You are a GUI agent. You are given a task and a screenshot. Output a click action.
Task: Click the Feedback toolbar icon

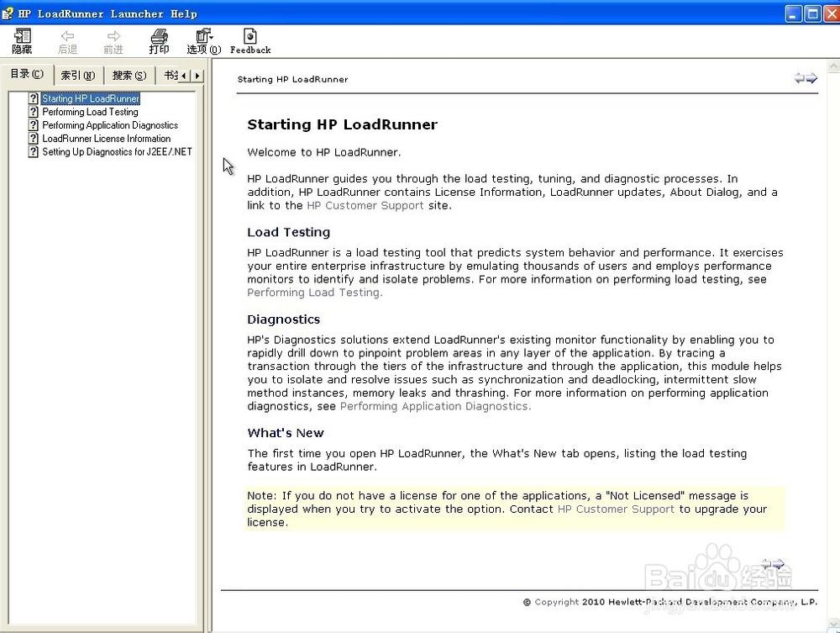point(249,40)
